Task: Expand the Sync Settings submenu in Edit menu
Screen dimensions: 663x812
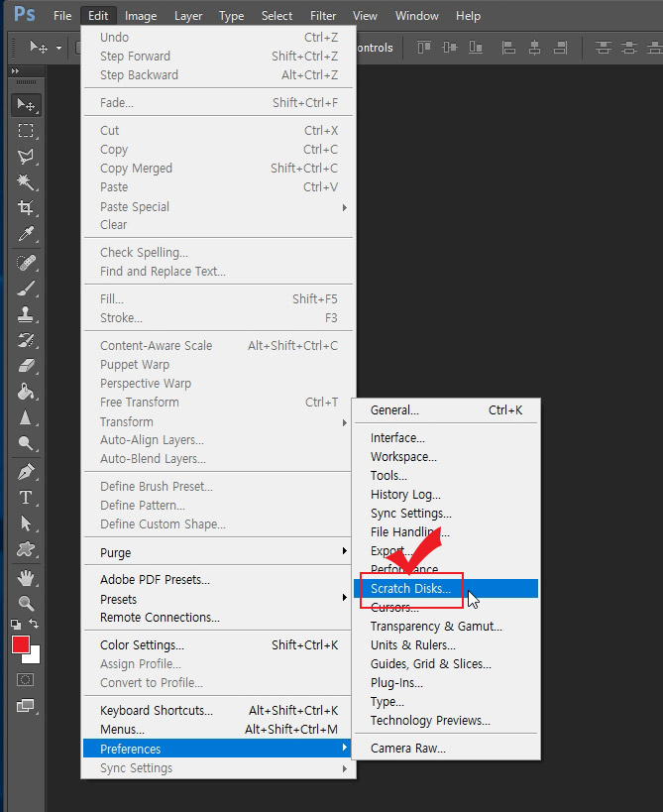Action: coord(345,769)
